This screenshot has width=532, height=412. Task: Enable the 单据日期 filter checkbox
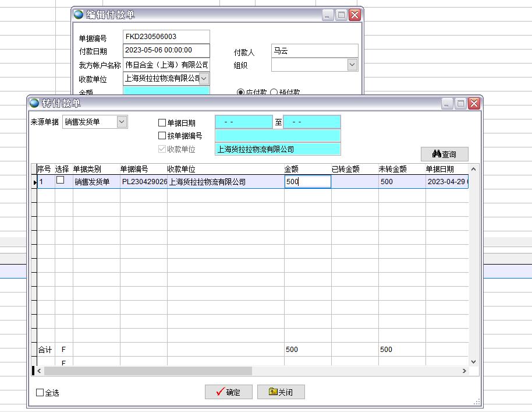[x=162, y=123]
